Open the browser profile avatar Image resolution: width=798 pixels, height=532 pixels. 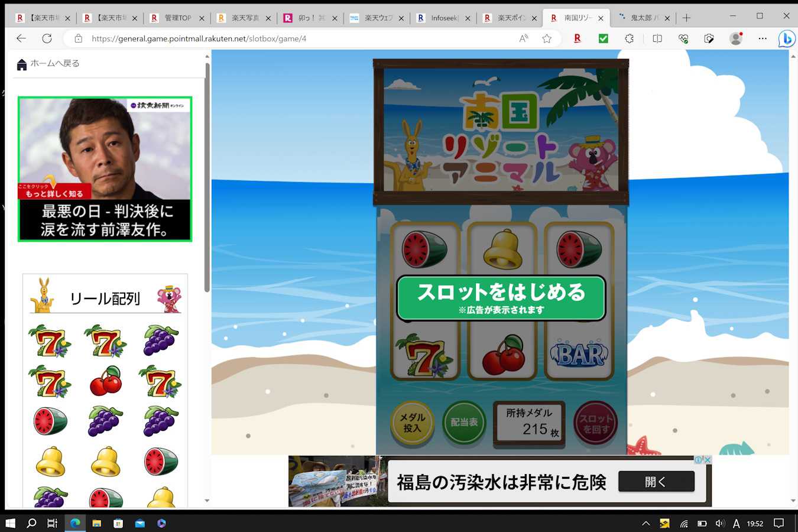[x=736, y=38]
